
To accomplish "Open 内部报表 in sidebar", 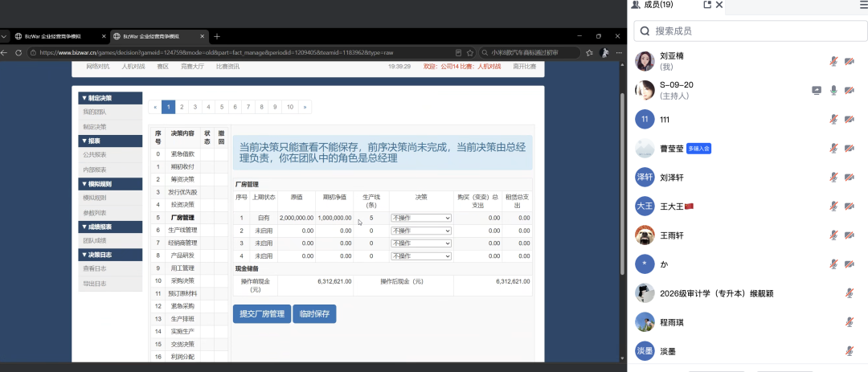I will [x=95, y=170].
